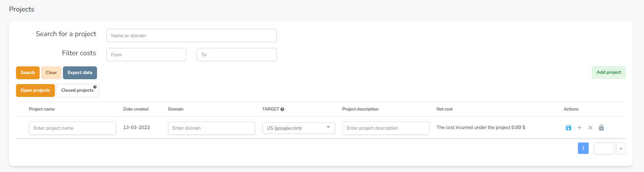Click the Clear button

point(51,73)
